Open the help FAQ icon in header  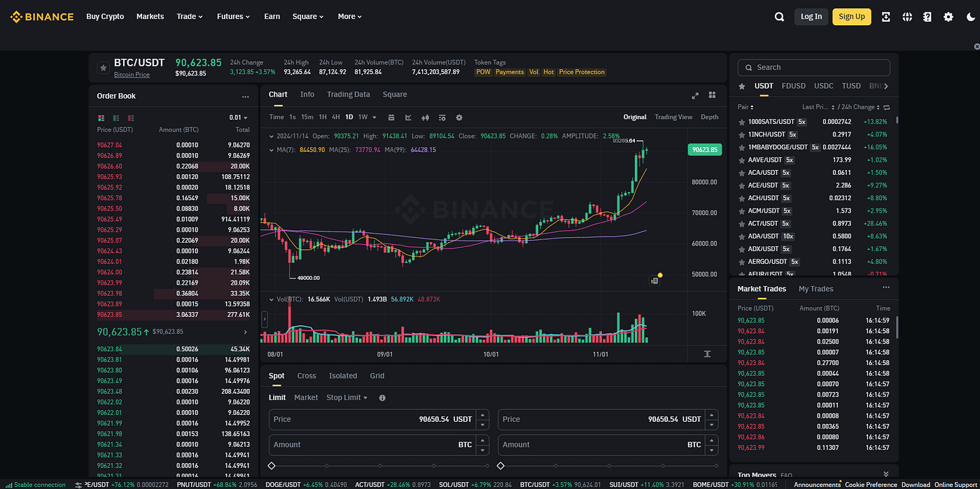click(927, 17)
